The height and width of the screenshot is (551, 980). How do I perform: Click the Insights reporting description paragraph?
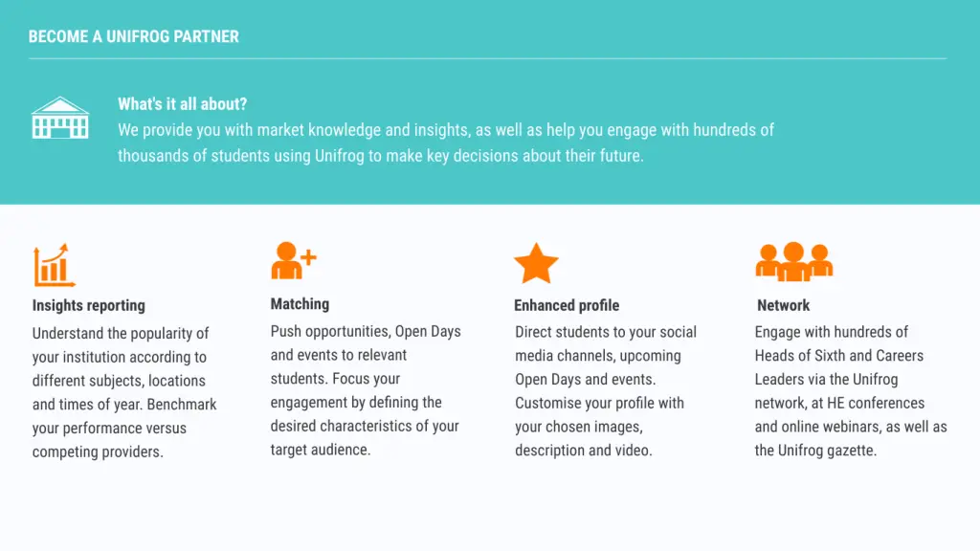click(124, 392)
